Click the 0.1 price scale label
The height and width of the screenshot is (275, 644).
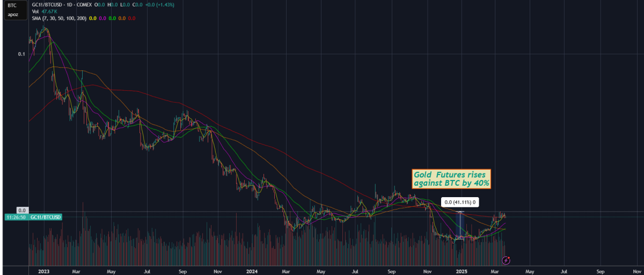click(21, 54)
